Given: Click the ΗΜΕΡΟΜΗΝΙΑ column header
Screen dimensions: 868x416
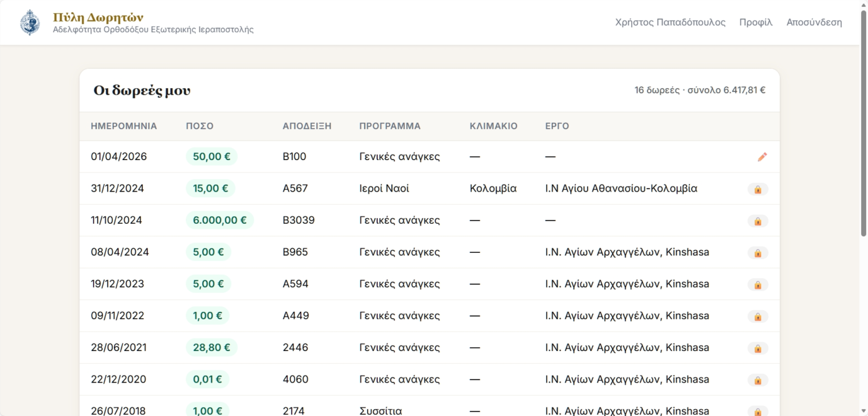Looking at the screenshot, I should [123, 126].
